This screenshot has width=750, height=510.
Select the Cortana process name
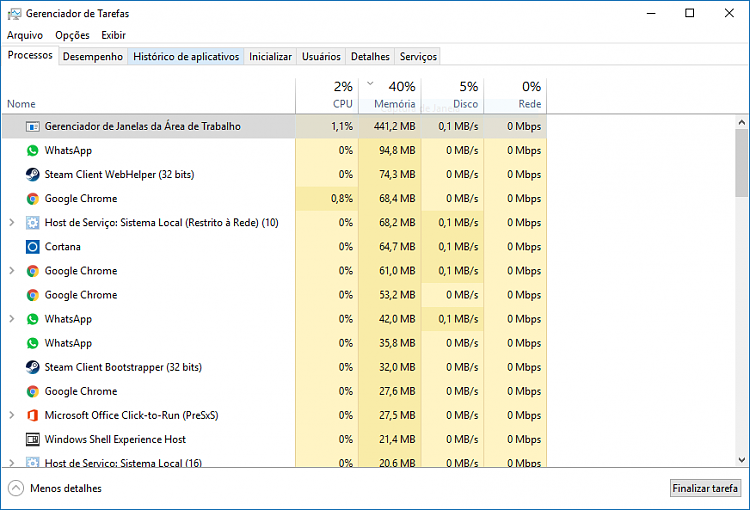pos(63,247)
